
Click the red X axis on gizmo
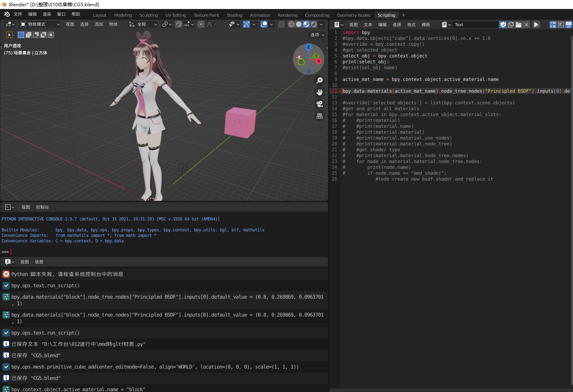click(319, 61)
